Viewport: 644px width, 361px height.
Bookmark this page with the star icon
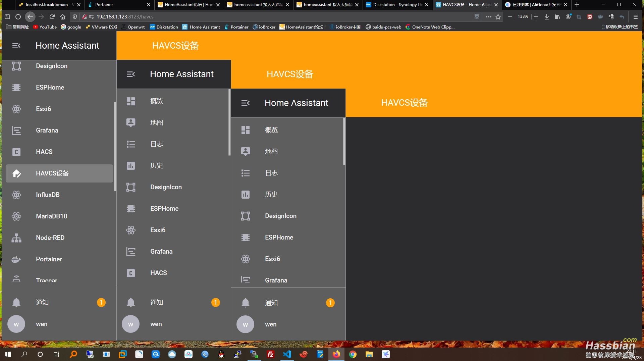click(x=498, y=16)
